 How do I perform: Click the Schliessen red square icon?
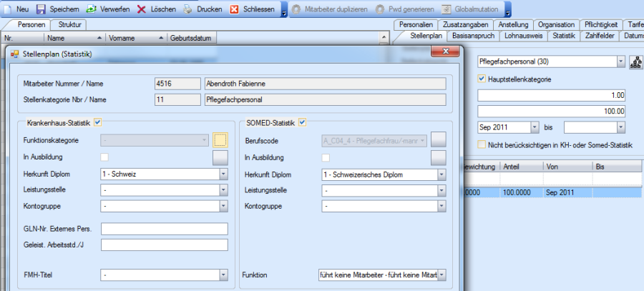[x=234, y=9]
